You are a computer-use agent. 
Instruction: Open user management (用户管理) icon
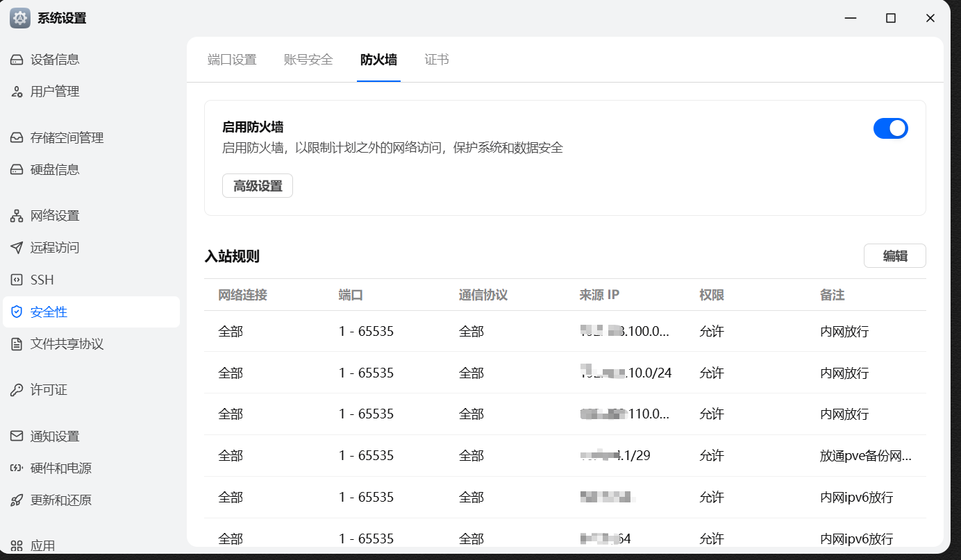point(17,92)
